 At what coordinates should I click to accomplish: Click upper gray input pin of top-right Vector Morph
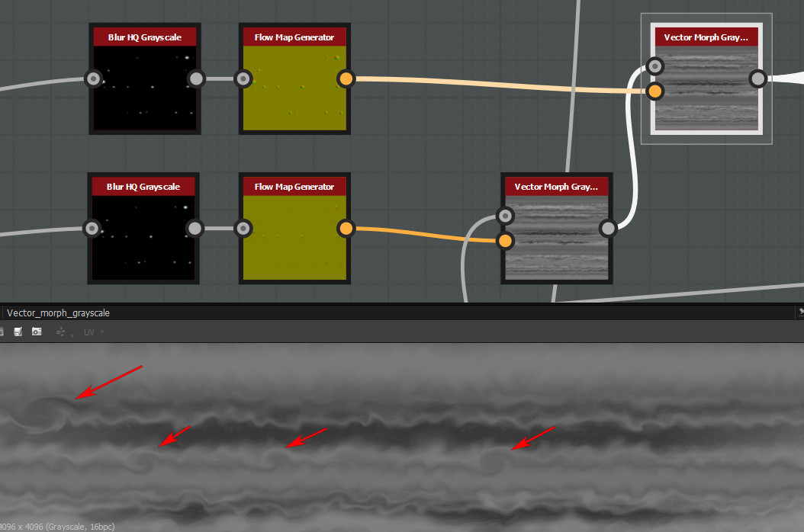pyautogui.click(x=654, y=66)
